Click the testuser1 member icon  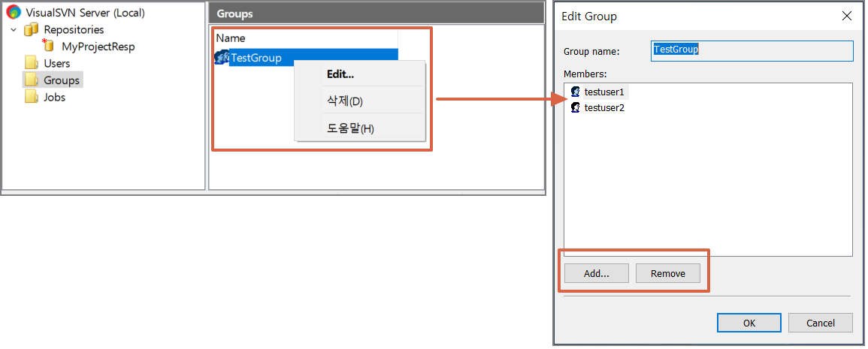point(575,92)
